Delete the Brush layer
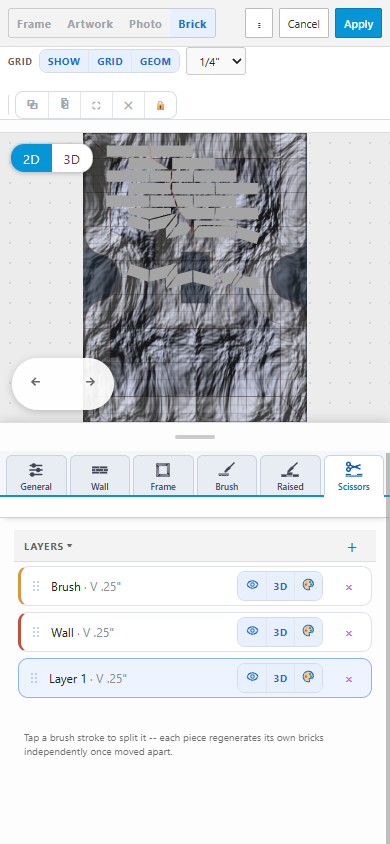 point(349,587)
